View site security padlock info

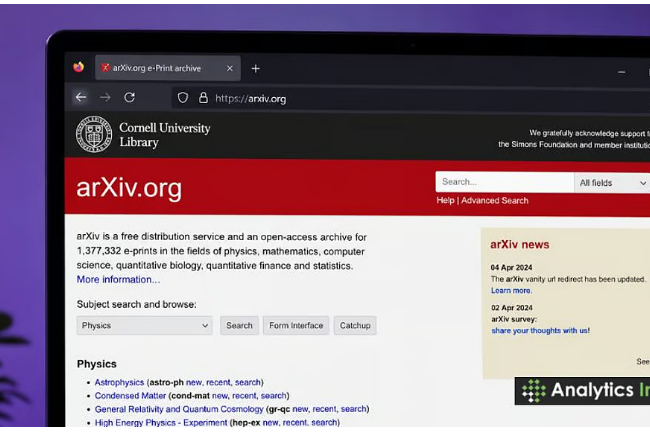(x=203, y=98)
